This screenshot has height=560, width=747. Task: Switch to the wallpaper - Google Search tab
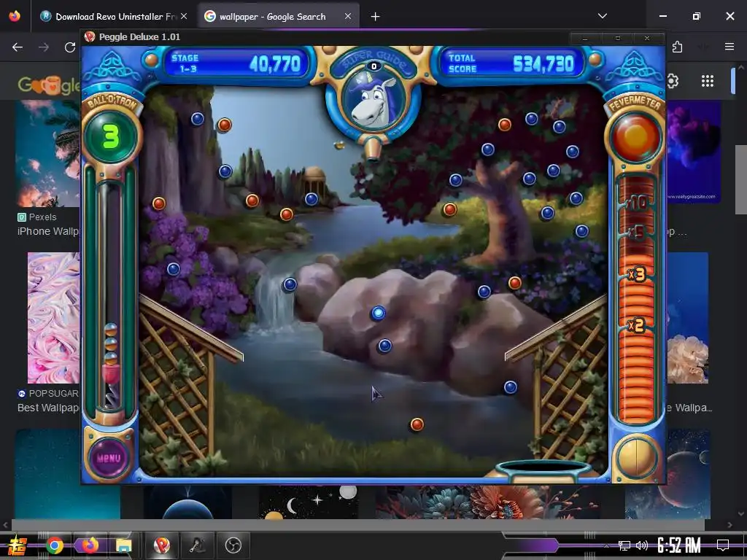[x=278, y=16]
